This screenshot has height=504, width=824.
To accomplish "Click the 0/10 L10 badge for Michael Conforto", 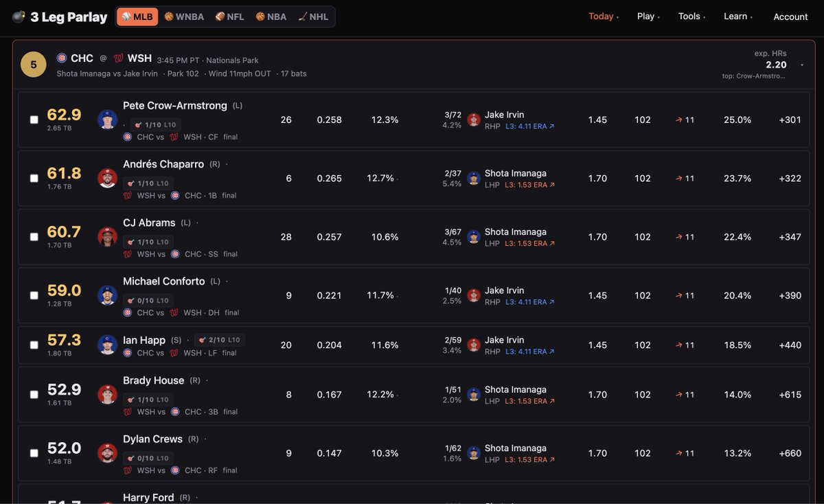I will (148, 300).
